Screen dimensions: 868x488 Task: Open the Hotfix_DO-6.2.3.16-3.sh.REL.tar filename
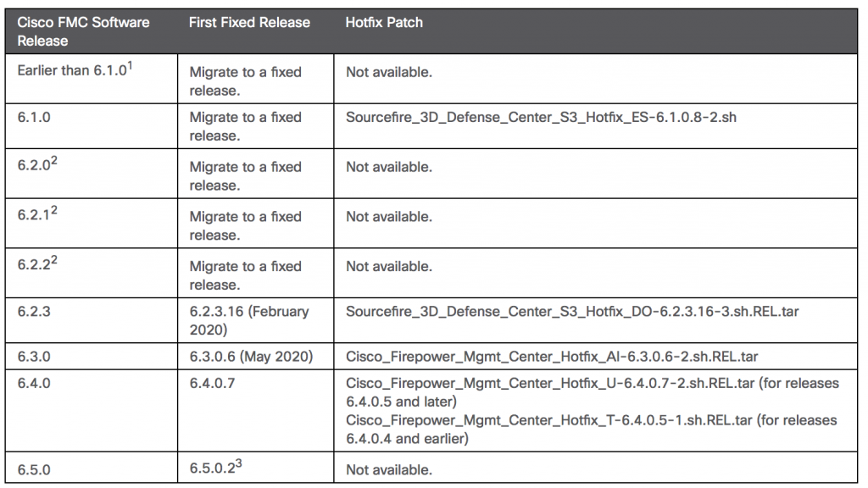(572, 312)
